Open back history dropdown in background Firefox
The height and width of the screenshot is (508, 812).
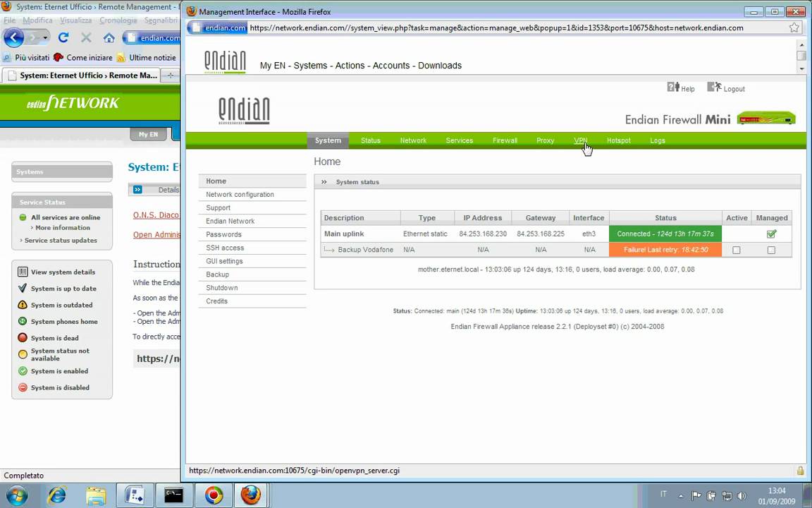pyautogui.click(x=45, y=37)
